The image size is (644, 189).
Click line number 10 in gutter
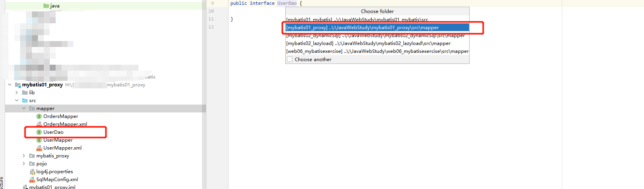point(211,11)
